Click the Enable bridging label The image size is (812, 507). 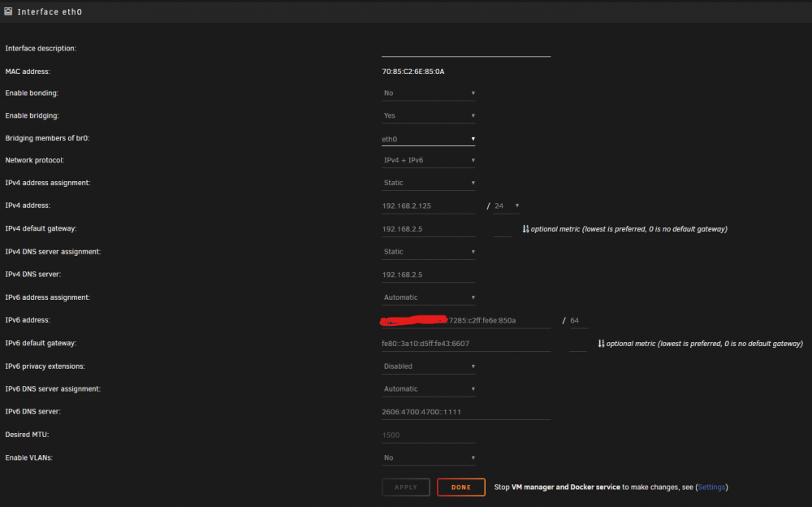(x=32, y=115)
